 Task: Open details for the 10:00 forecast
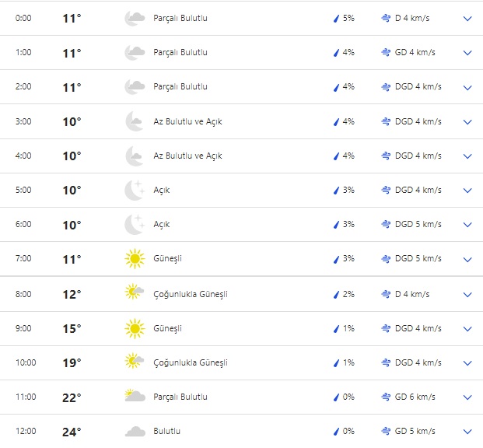pyautogui.click(x=467, y=363)
